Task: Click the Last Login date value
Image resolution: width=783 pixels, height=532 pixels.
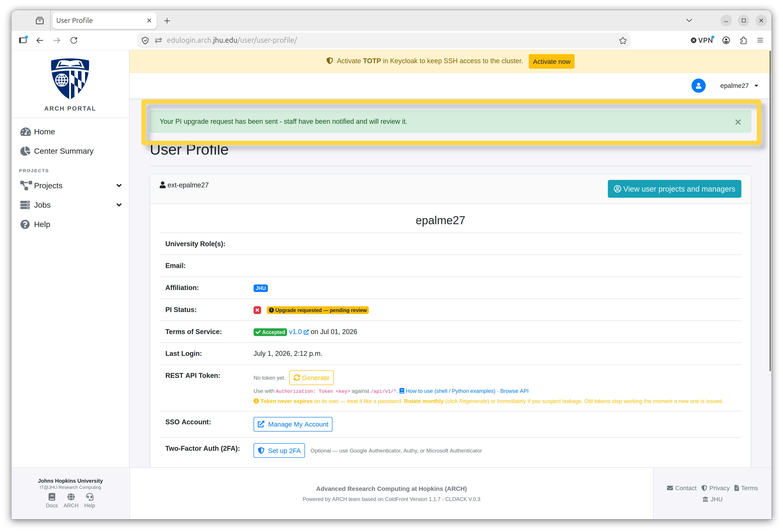Action: coord(288,354)
